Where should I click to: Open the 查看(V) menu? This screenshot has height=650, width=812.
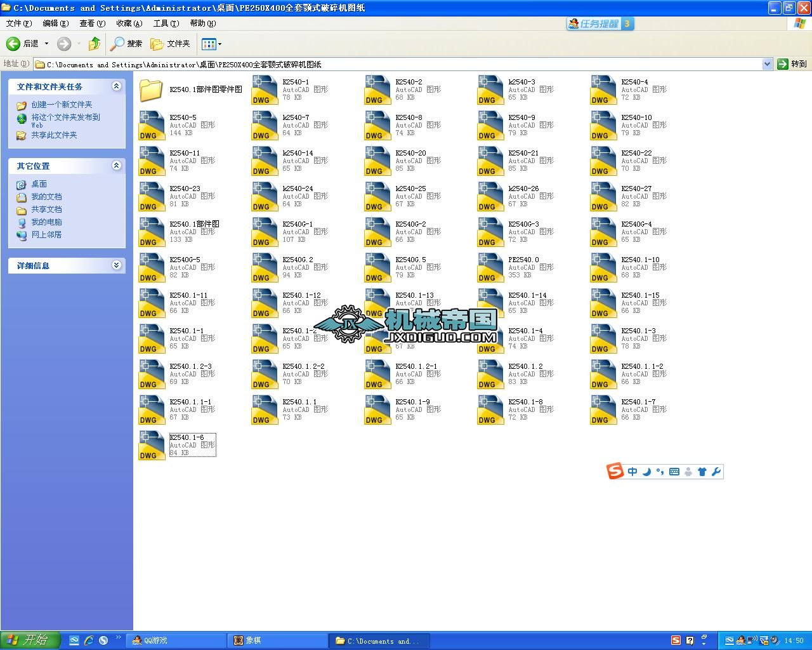92,23
